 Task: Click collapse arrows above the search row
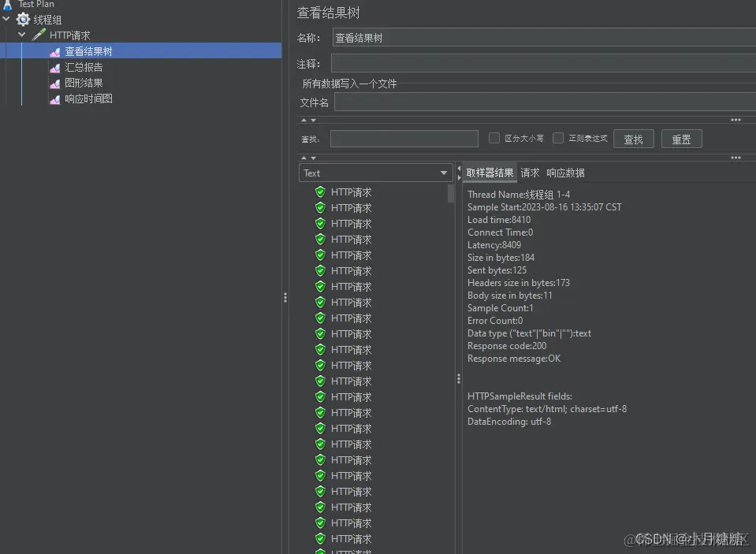[x=308, y=120]
